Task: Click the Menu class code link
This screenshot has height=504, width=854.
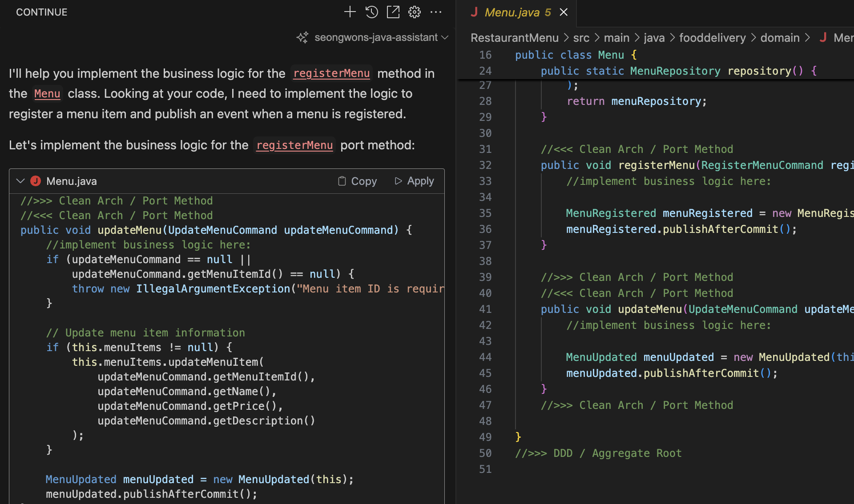Action: (x=47, y=94)
